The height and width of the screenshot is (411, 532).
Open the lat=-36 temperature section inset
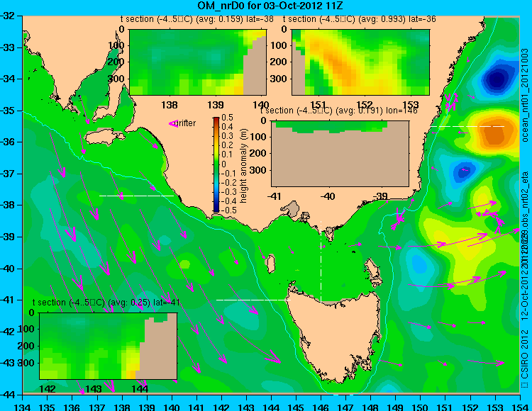click(360, 62)
